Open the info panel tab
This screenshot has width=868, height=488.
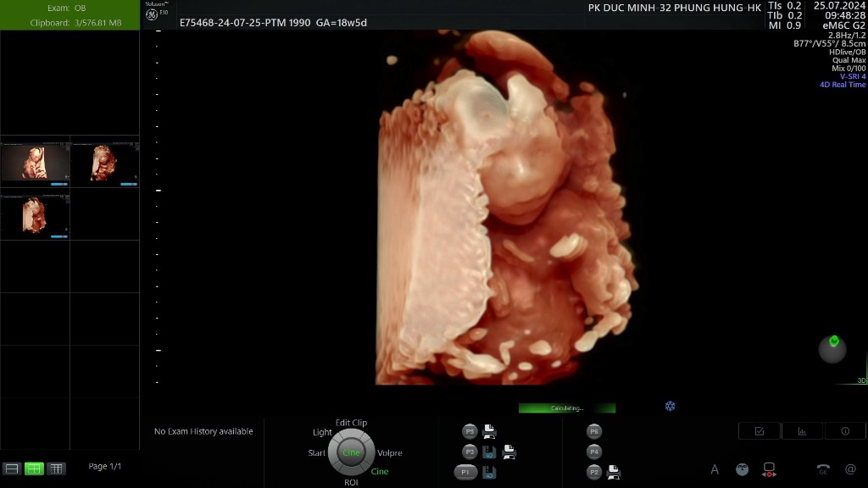(845, 431)
